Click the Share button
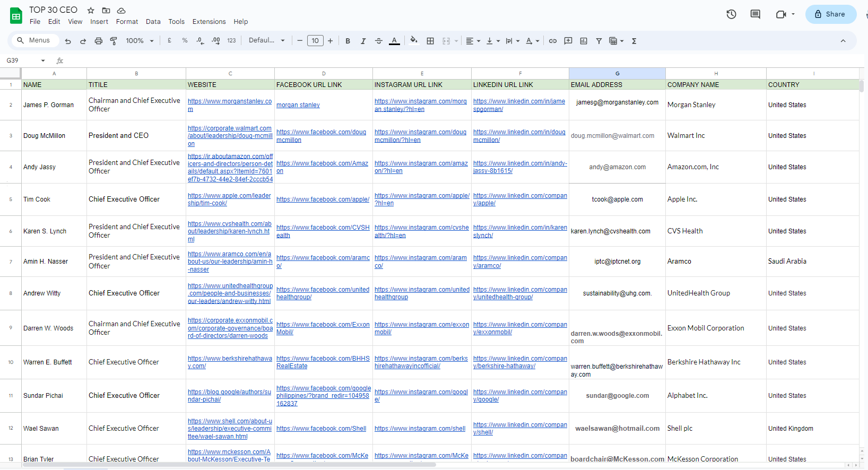Viewport: 868px width, 470px height. [x=831, y=14]
